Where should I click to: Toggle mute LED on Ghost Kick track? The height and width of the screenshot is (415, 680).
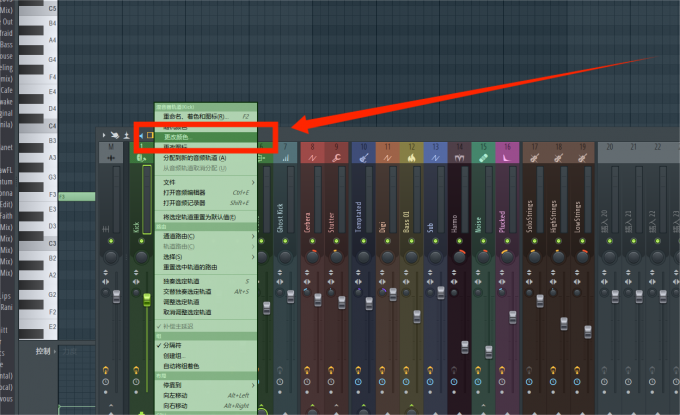(285, 241)
